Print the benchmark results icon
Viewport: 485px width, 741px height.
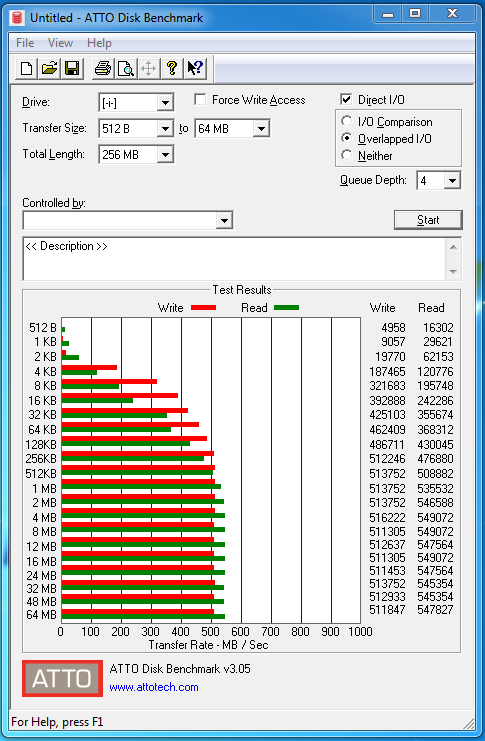103,69
